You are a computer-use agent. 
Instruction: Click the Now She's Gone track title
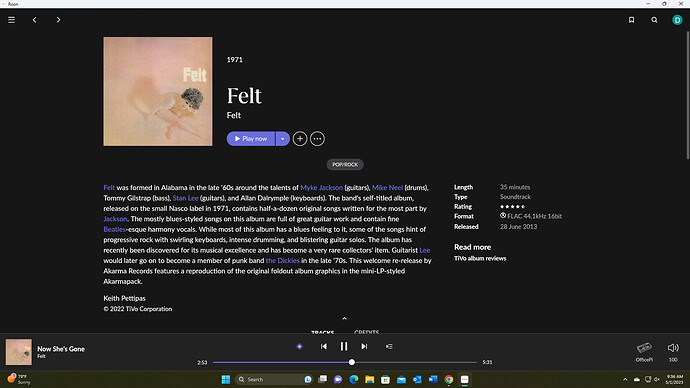click(x=61, y=349)
